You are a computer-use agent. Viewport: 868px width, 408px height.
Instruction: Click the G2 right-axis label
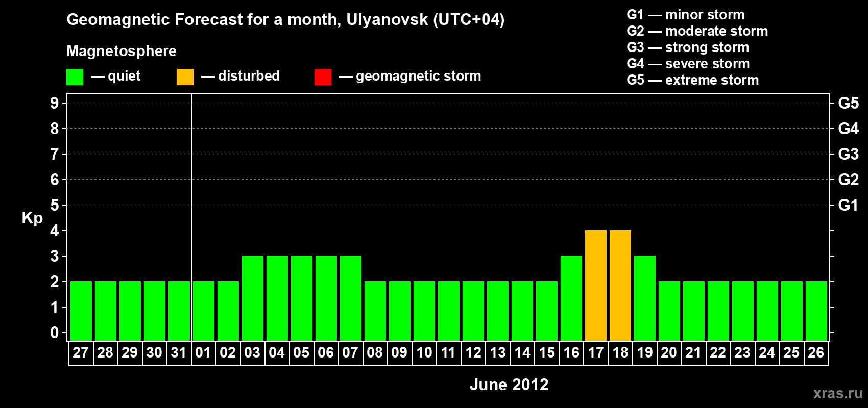(849, 180)
